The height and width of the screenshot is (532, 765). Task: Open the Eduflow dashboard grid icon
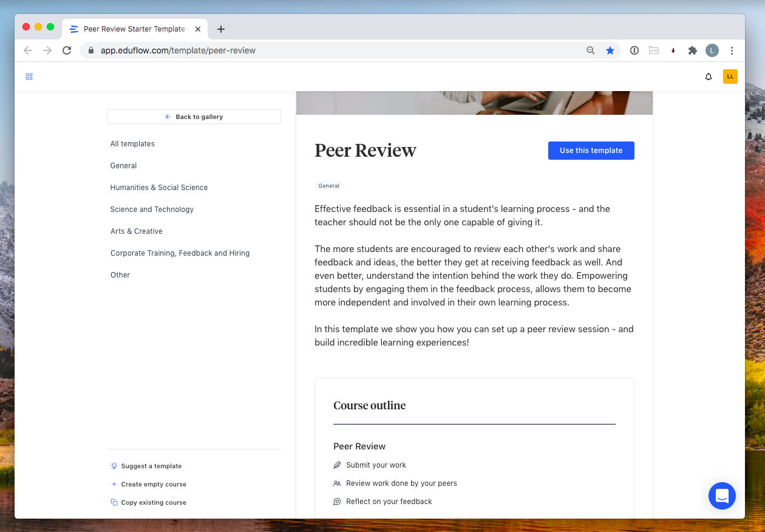pos(29,77)
